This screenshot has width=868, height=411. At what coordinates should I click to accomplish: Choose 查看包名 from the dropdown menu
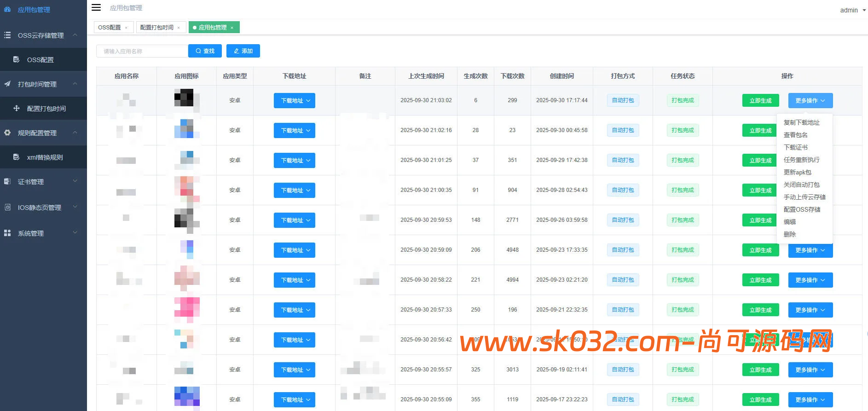[796, 135]
